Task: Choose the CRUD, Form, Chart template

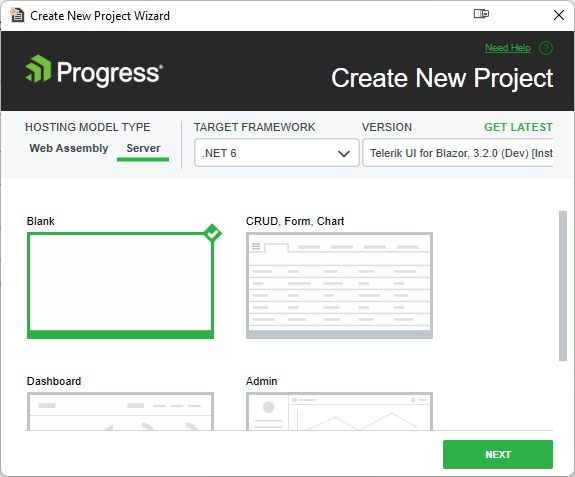Action: [x=339, y=285]
